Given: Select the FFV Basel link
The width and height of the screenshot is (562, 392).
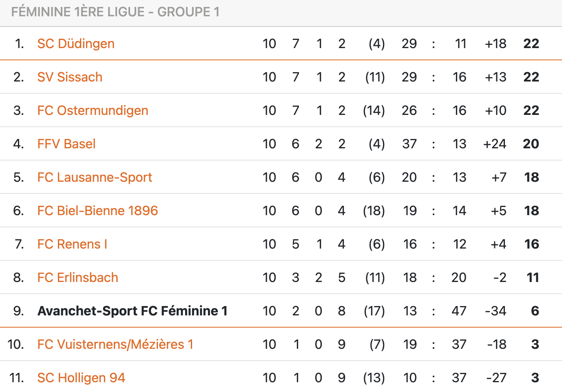Looking at the screenshot, I should (x=66, y=144).
